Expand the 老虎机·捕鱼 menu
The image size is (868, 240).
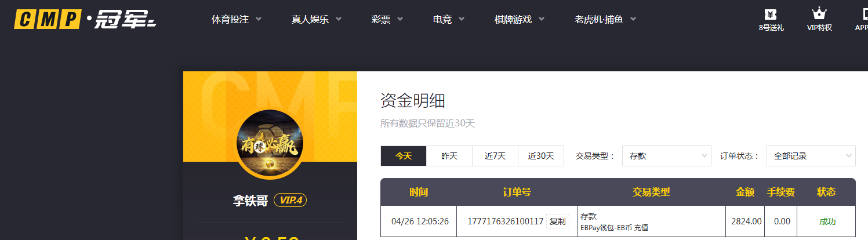click(x=605, y=19)
